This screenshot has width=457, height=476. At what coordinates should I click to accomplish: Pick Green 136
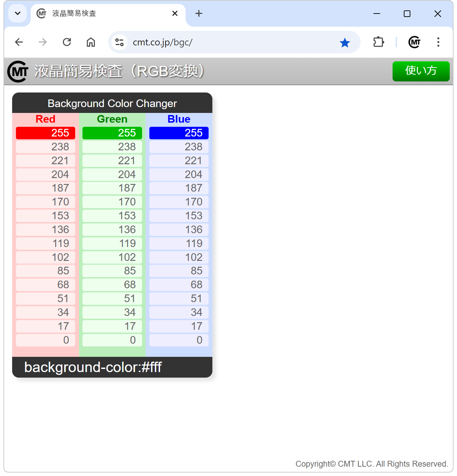coord(112,230)
